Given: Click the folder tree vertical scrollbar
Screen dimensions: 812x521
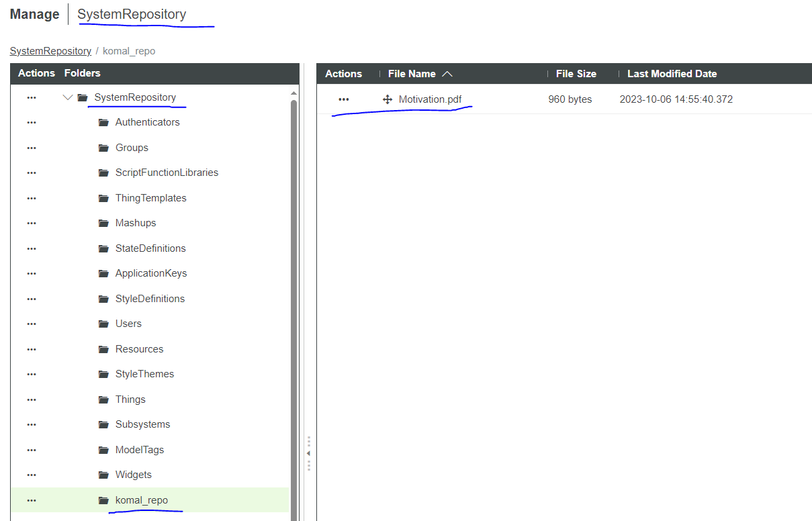Looking at the screenshot, I should (x=294, y=269).
